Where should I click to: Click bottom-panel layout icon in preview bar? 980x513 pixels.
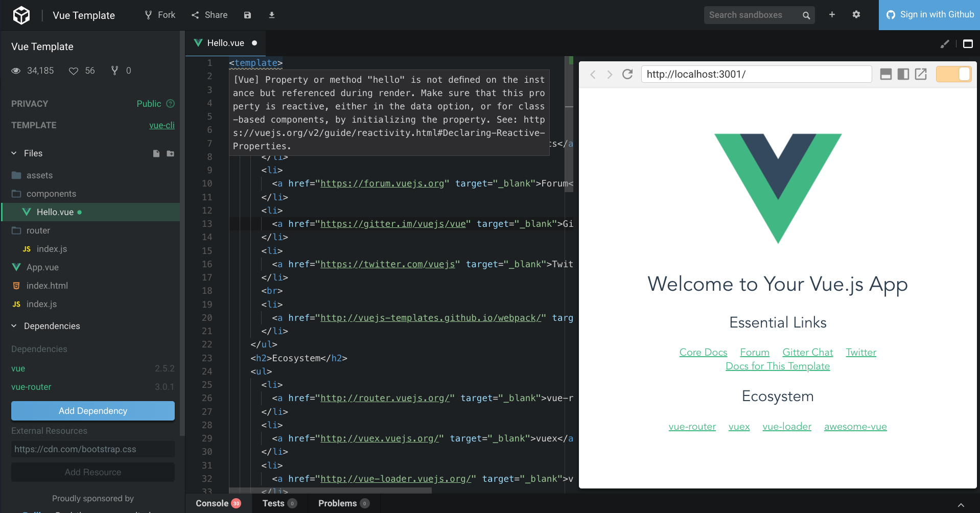(x=886, y=74)
